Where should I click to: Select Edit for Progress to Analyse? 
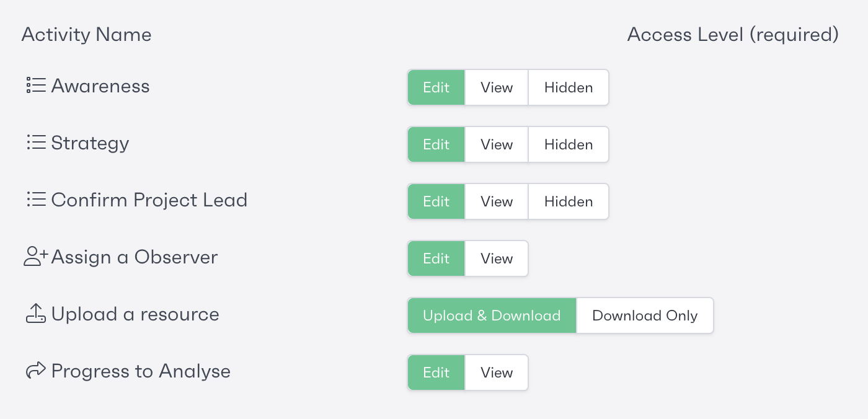point(436,373)
